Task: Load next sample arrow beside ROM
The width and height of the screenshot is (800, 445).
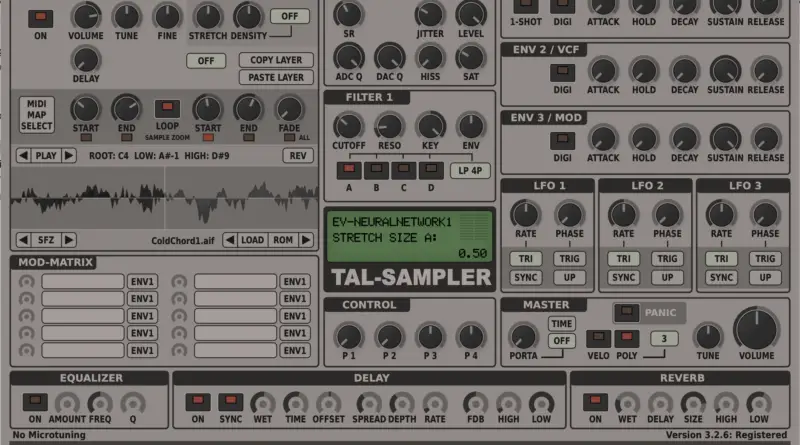Action: coord(306,240)
